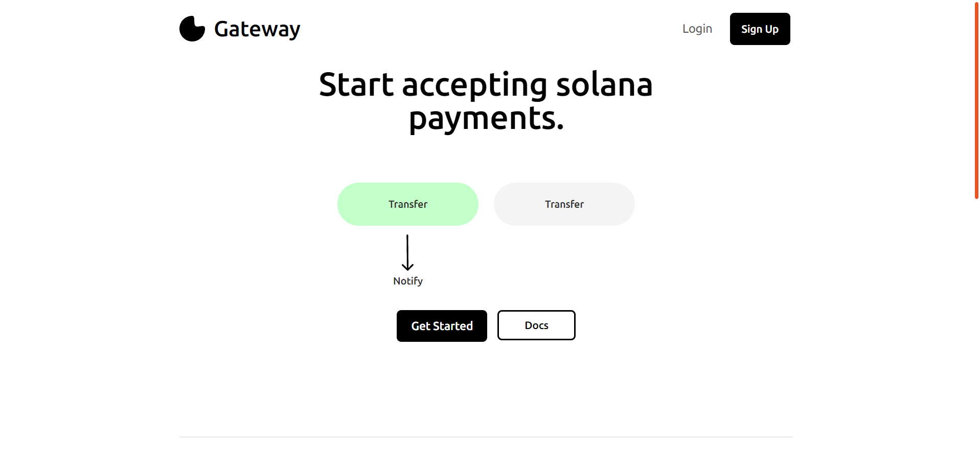Click the downward arrow under Transfer
Screen dimensions: 980x459
pyautogui.click(x=407, y=252)
